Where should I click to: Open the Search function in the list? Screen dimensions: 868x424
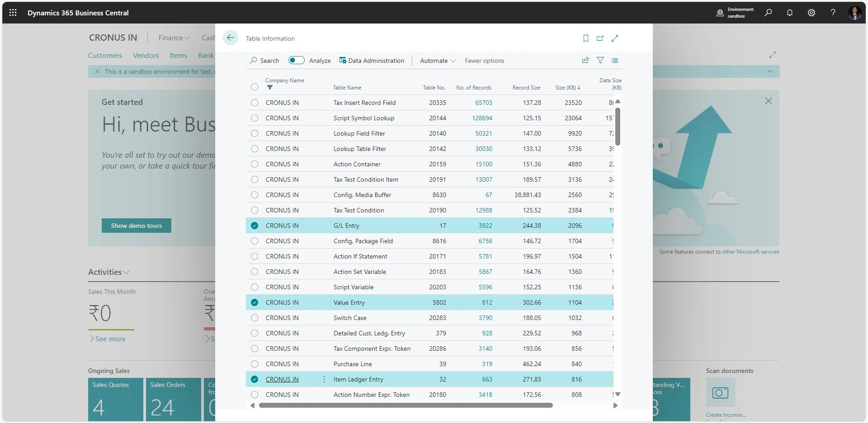tap(264, 60)
